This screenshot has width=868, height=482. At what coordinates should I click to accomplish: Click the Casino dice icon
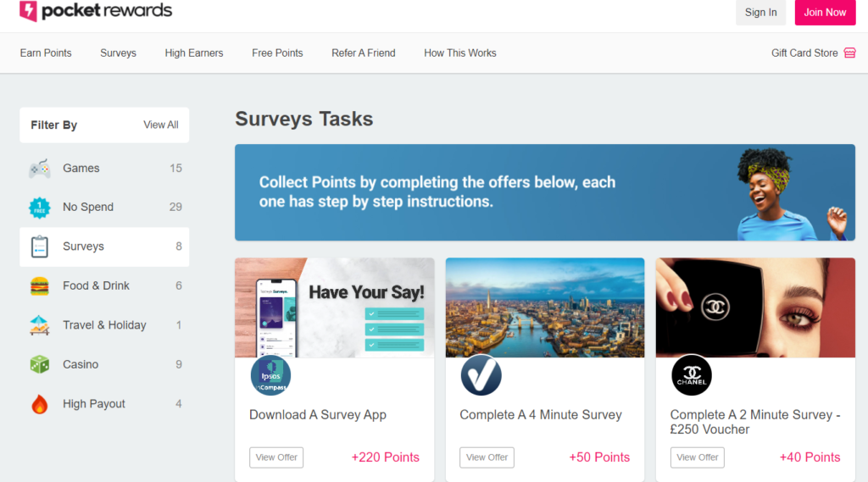[x=39, y=365]
